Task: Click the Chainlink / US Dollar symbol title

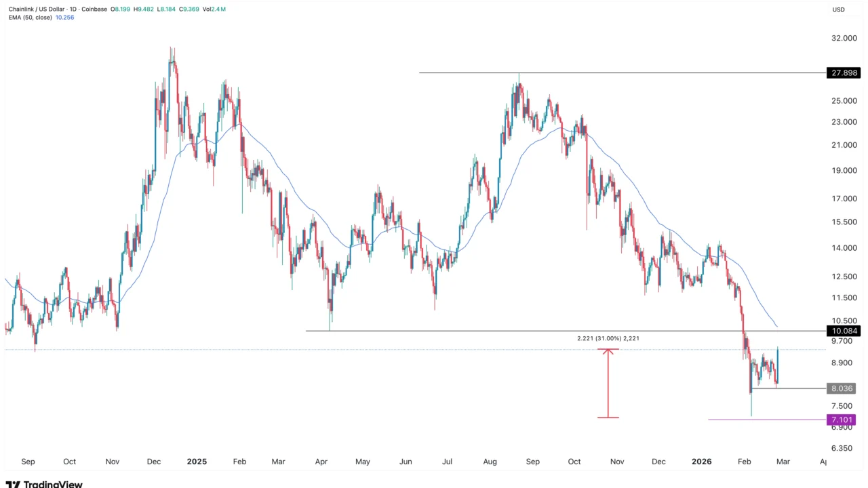Action: pos(37,9)
